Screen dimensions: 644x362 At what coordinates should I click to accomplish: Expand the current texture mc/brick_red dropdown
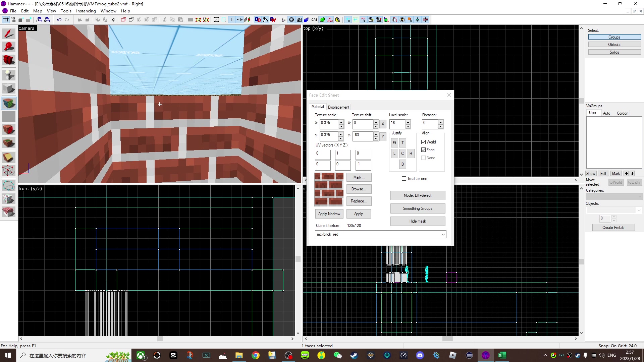[443, 235]
